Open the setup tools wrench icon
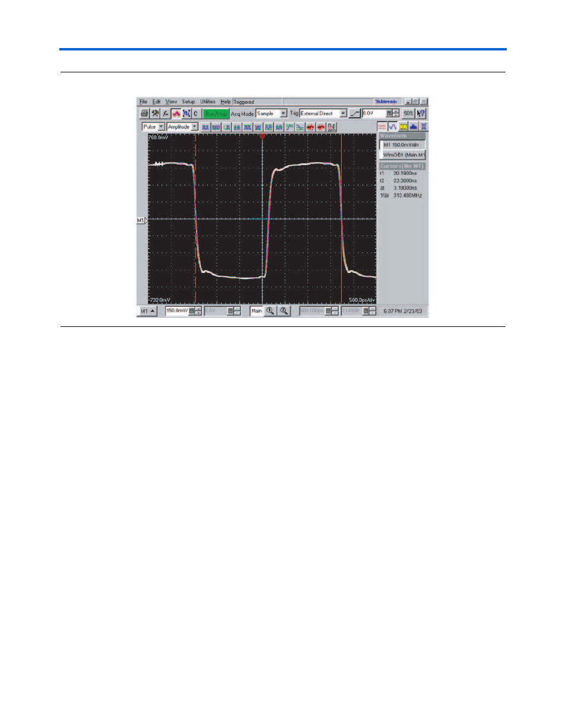The image size is (566, 728). click(x=154, y=113)
